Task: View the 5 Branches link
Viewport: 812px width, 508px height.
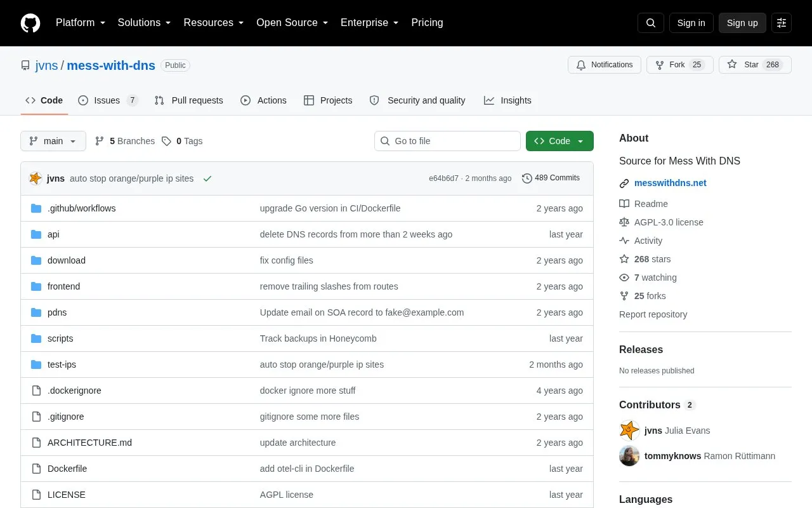Action: (x=124, y=141)
